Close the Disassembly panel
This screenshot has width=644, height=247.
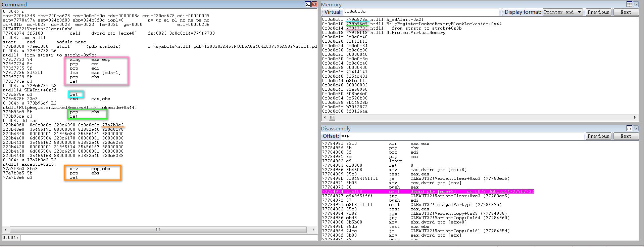click(x=636, y=128)
